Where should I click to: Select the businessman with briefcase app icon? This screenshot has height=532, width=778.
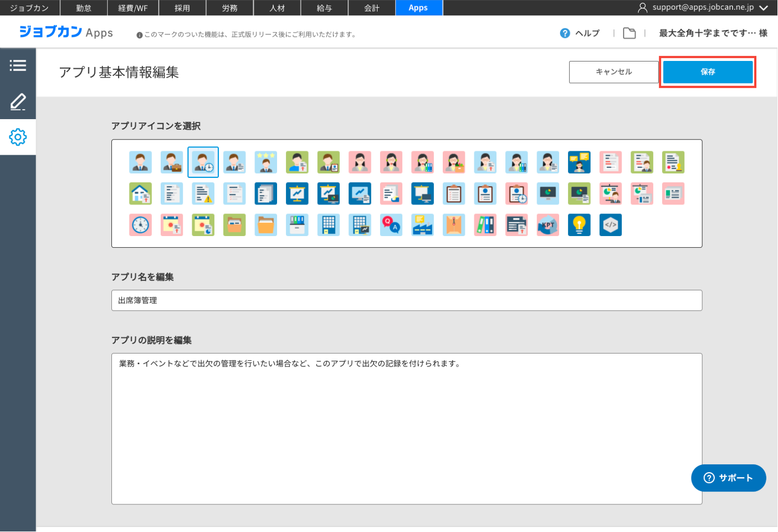172,162
